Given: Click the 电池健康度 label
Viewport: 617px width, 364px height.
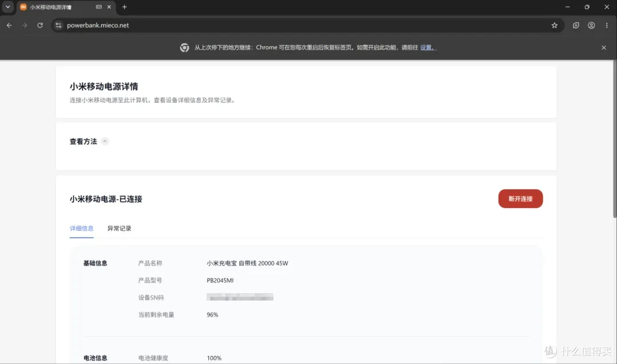Looking at the screenshot, I should point(153,358).
